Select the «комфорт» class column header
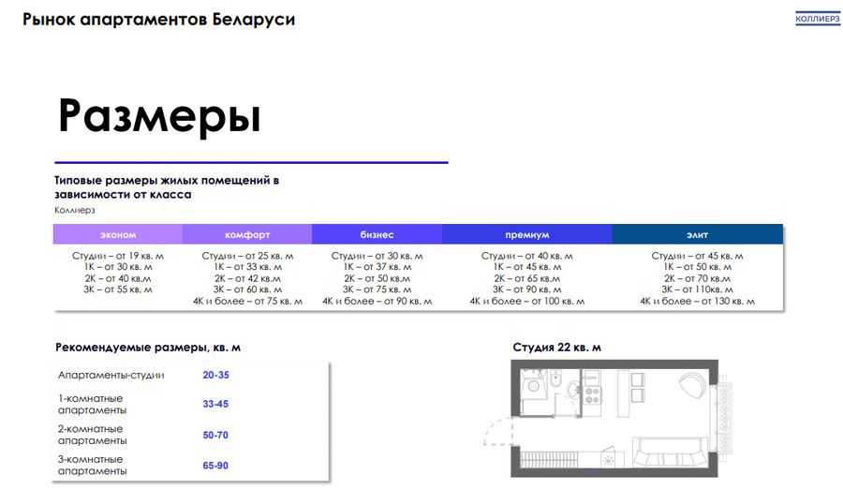Image resolution: width=843 pixels, height=504 pixels. 247,235
